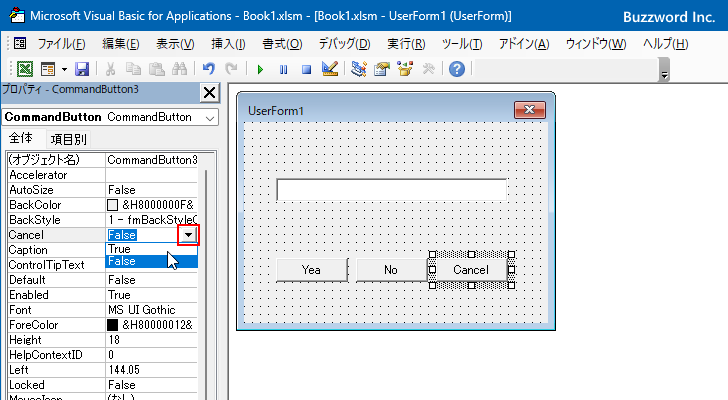Open the 表示(V) menu
The height and width of the screenshot is (400, 728).
[x=175, y=44]
